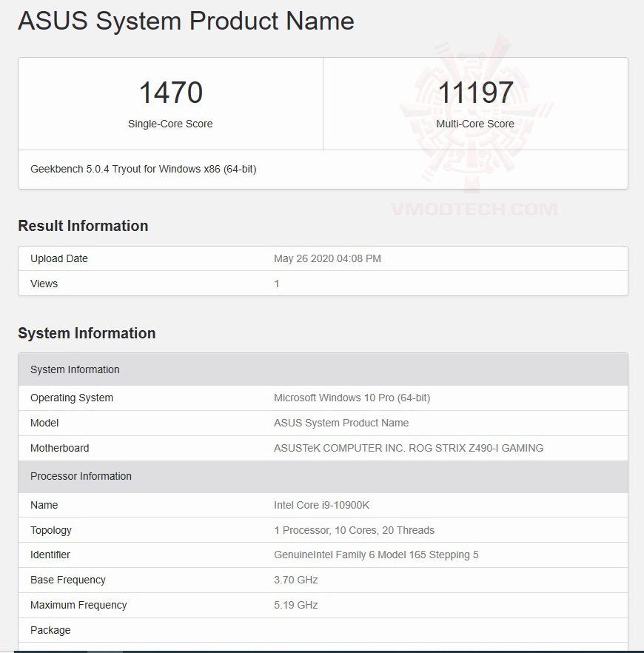Click the Single-Core Score panel
The width and height of the screenshot is (644, 653).
[x=170, y=104]
